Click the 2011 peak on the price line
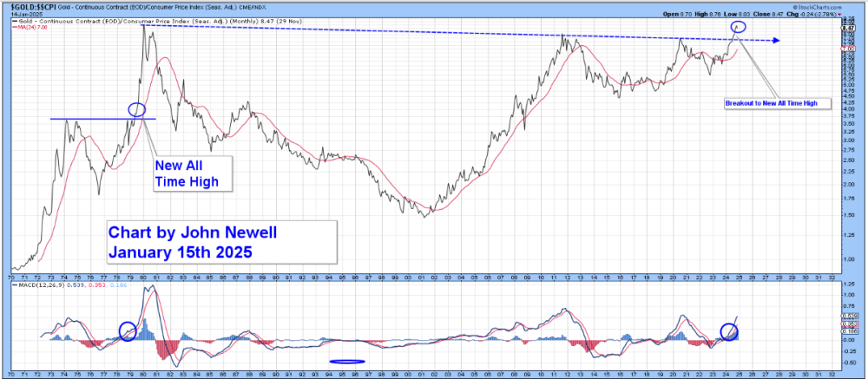This screenshot has height=379, width=868. pos(565,36)
